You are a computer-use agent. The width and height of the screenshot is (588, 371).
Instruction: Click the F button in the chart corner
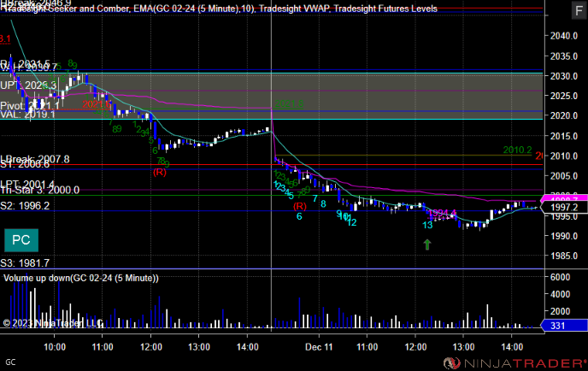pos(579,10)
